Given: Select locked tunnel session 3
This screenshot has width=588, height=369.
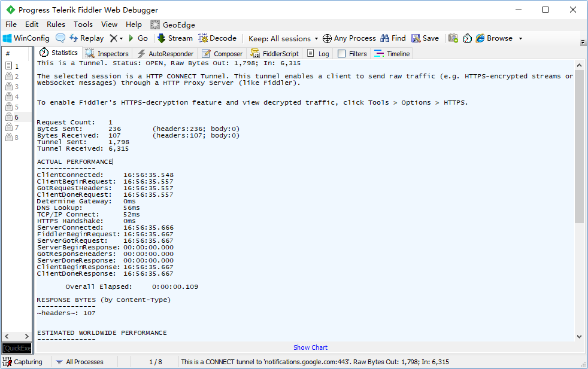Looking at the screenshot, I should click(x=17, y=87).
